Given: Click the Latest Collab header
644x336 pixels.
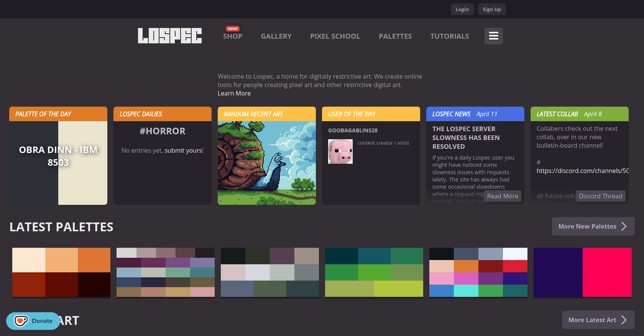Looking at the screenshot, I should [x=579, y=114].
